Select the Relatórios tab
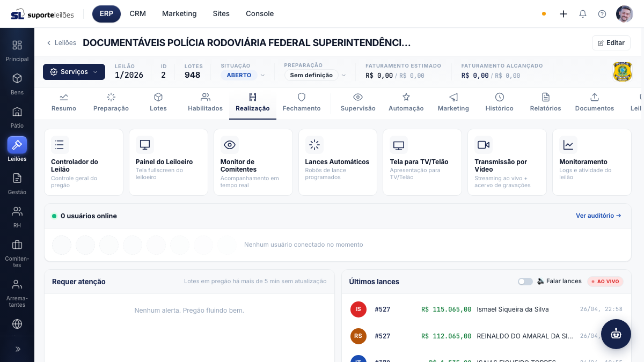This screenshot has height=362, width=644. point(546,102)
